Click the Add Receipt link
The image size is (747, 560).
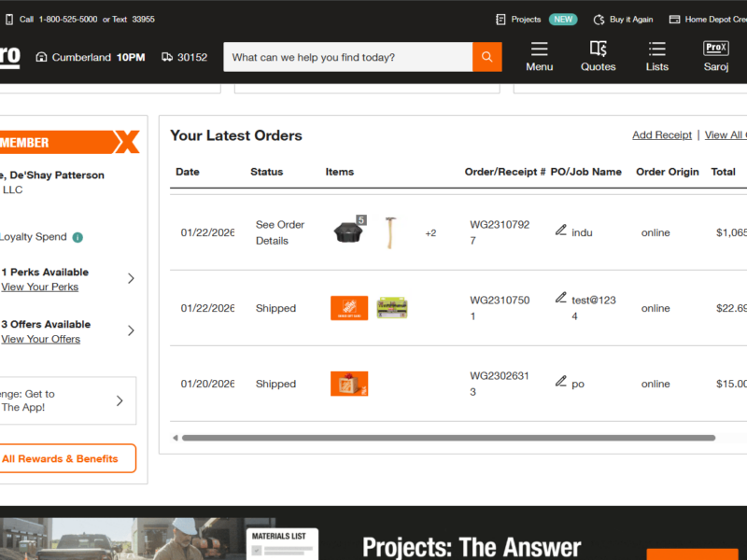point(661,135)
